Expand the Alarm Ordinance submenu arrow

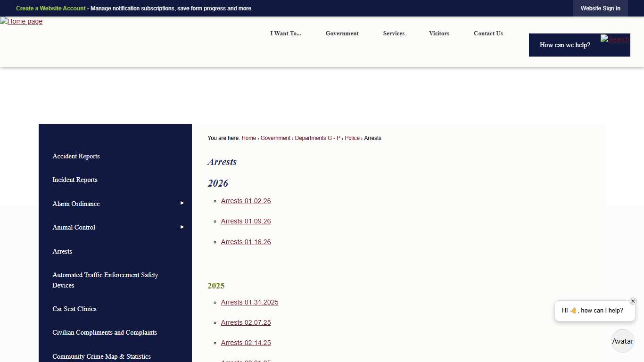[x=182, y=203]
